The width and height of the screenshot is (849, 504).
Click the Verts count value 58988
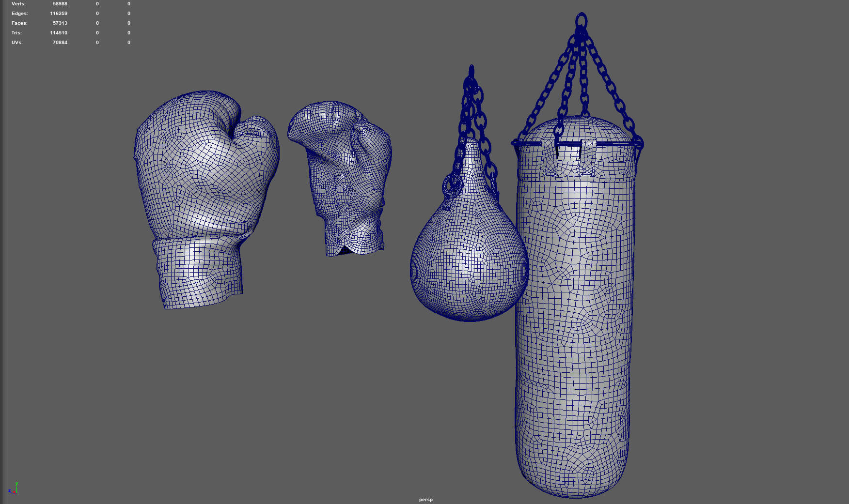(x=60, y=4)
